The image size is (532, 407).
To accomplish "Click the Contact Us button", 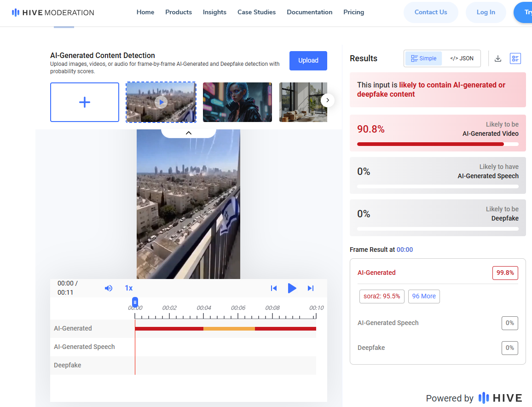I will click(x=431, y=12).
